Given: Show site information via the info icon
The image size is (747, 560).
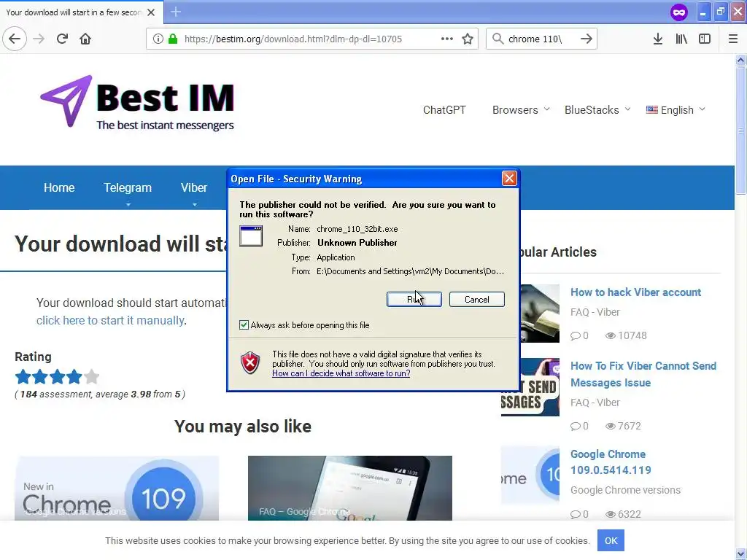Looking at the screenshot, I should click(158, 39).
